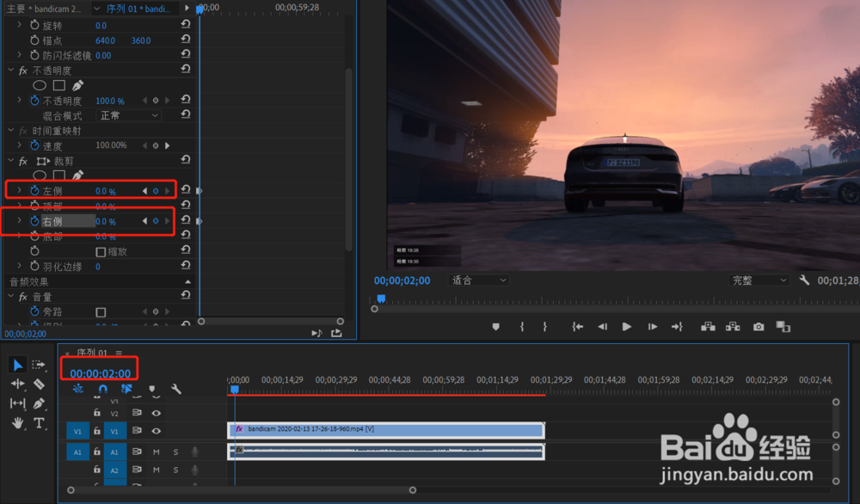
Task: Open the 完整 playback resolution dropdown
Action: 759,280
